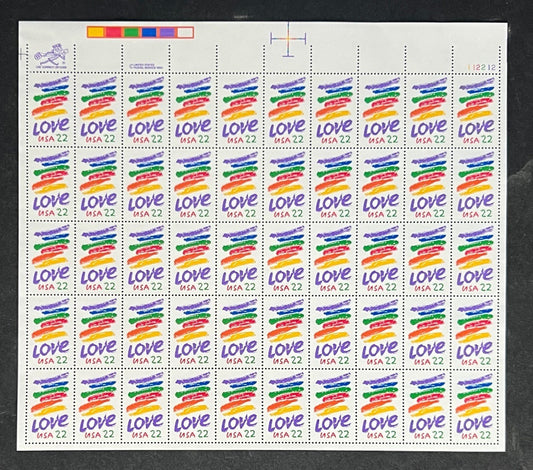The height and width of the screenshot is (470, 533).
Task: Click the yellow color bar swatch
Action: coord(96,32)
